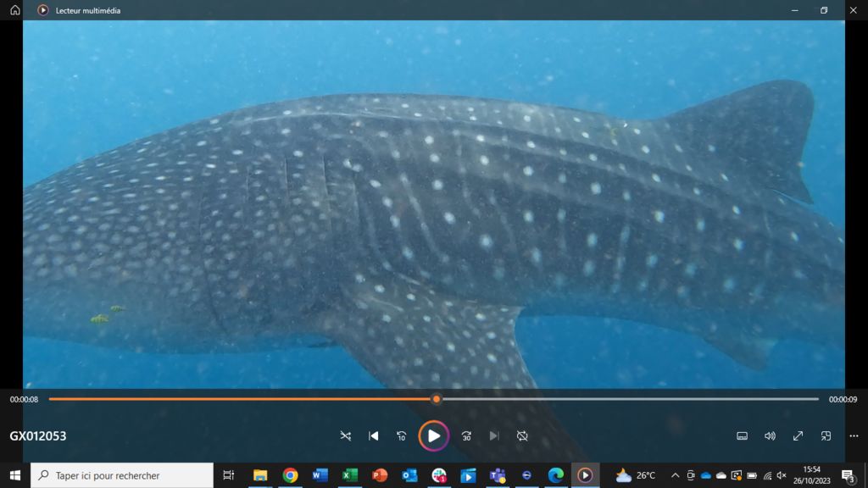Open the weather widget showing 26°C
The height and width of the screenshot is (488, 868).
coord(636,475)
